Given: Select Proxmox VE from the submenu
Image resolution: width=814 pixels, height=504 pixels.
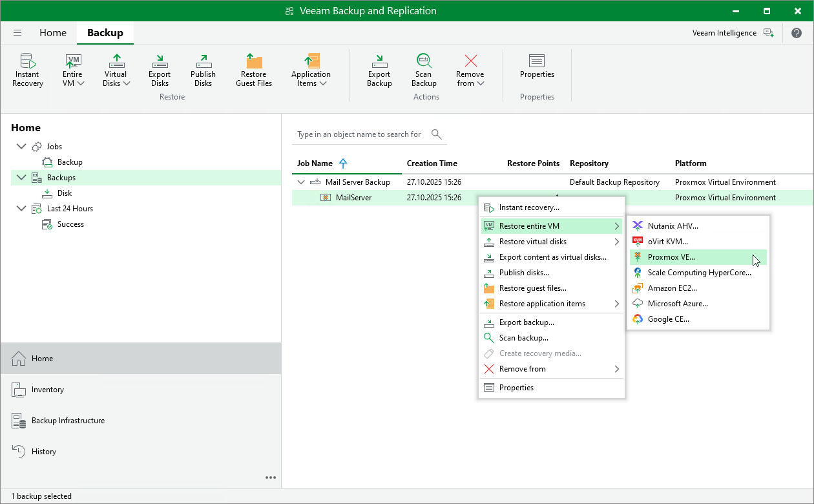Looking at the screenshot, I should click(671, 257).
